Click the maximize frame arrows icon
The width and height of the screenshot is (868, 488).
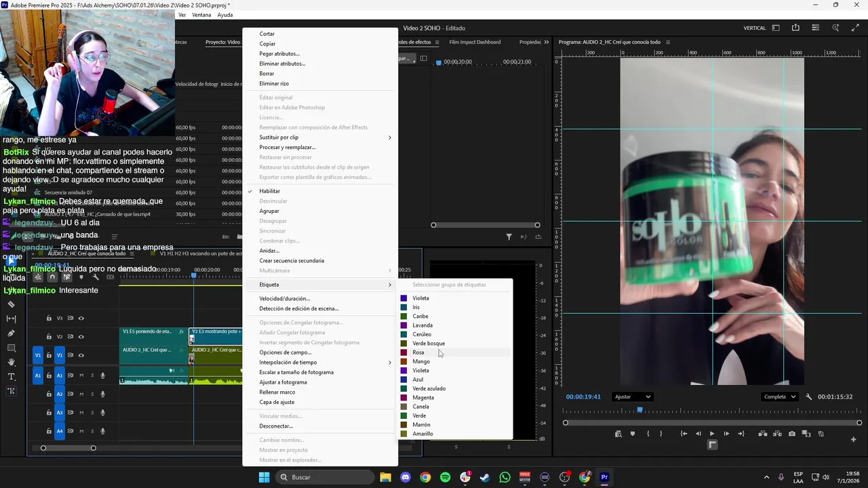pyautogui.click(x=854, y=28)
